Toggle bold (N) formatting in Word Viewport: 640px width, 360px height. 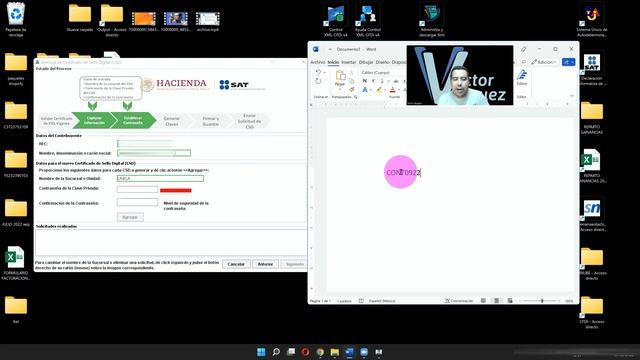point(364,81)
